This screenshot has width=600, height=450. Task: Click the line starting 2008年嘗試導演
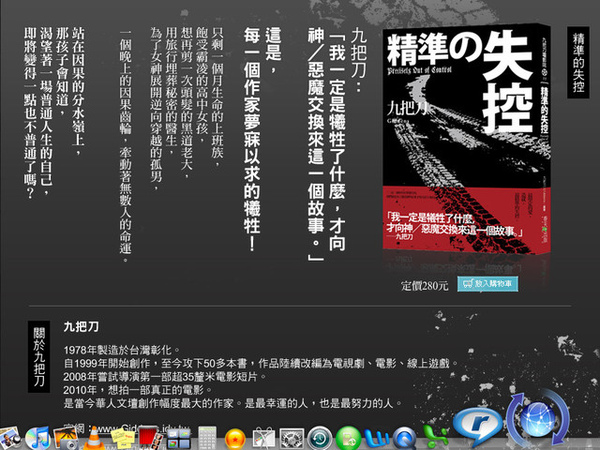165,377
